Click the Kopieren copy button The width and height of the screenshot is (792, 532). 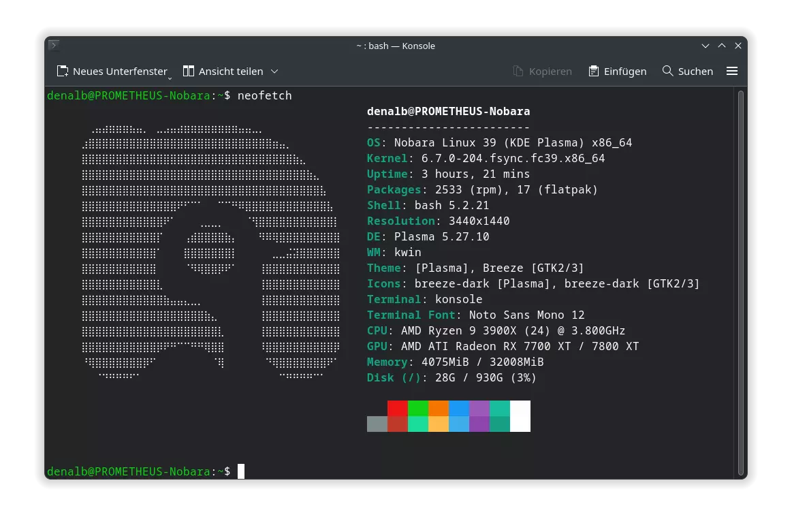click(x=542, y=72)
